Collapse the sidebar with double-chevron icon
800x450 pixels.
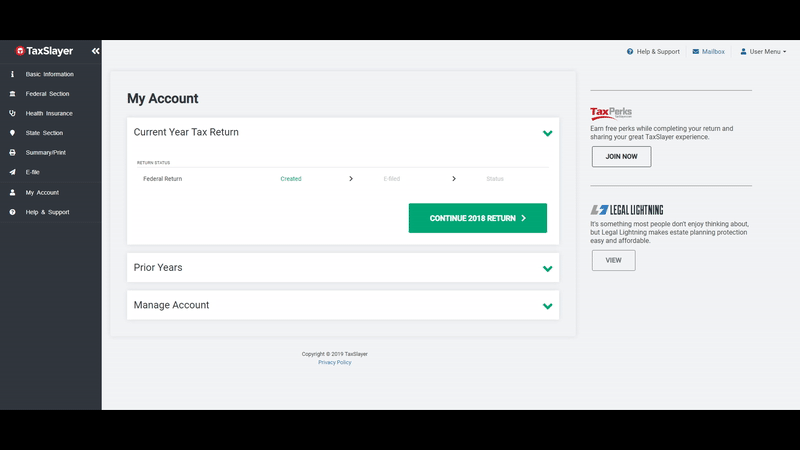(x=95, y=51)
